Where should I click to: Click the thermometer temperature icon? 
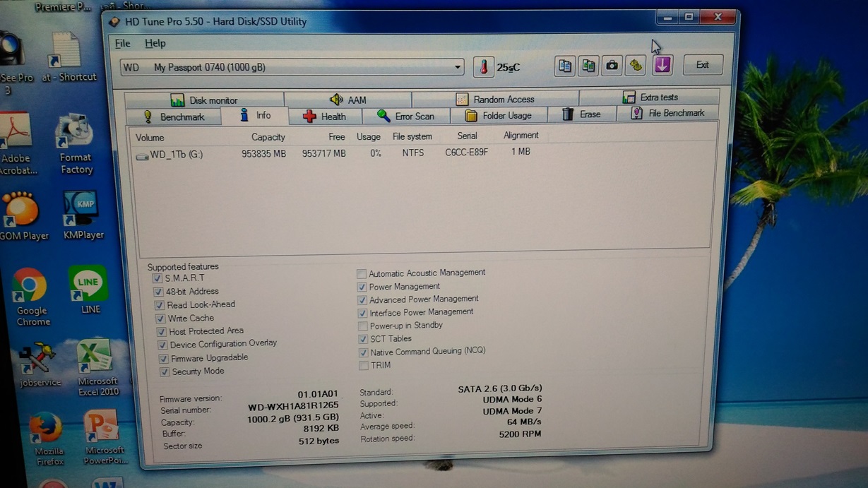[484, 67]
